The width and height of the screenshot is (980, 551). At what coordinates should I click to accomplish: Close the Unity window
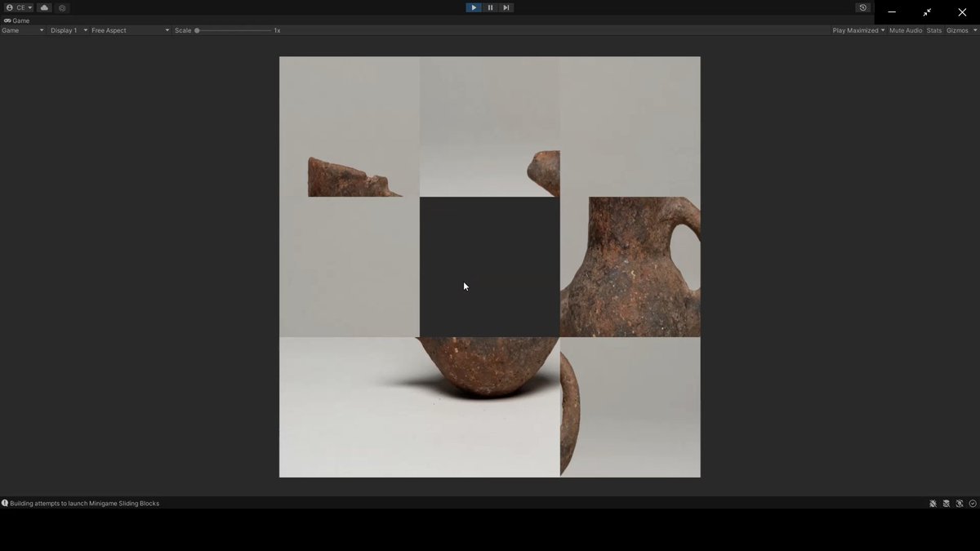(962, 12)
